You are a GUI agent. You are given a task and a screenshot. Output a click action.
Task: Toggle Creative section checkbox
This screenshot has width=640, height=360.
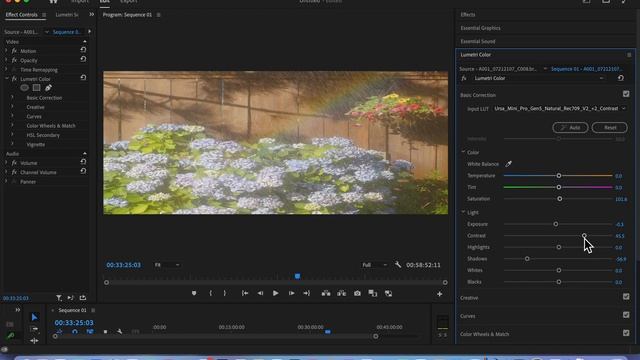tap(626, 297)
